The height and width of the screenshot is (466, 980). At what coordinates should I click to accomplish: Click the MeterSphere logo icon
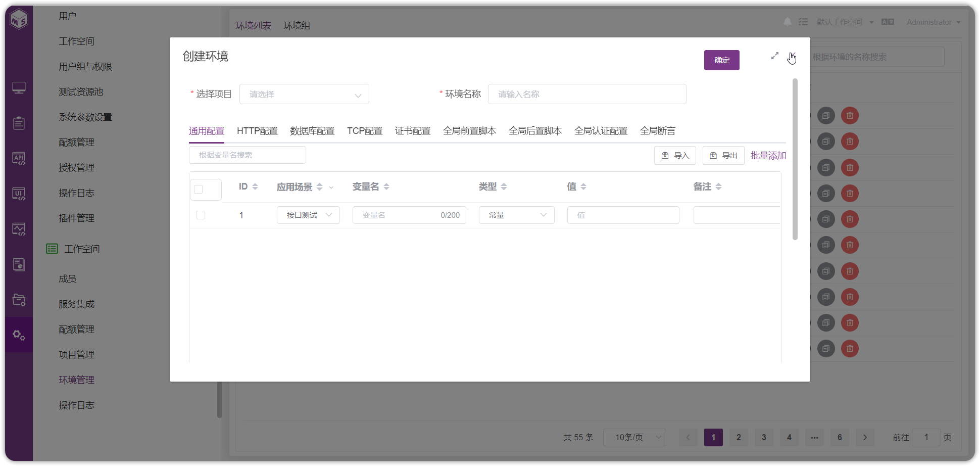click(19, 19)
